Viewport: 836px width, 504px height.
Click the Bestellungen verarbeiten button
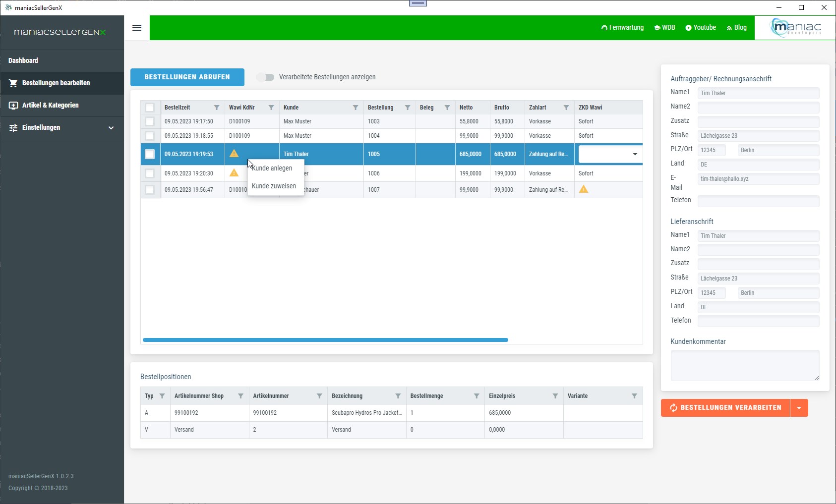725,408
